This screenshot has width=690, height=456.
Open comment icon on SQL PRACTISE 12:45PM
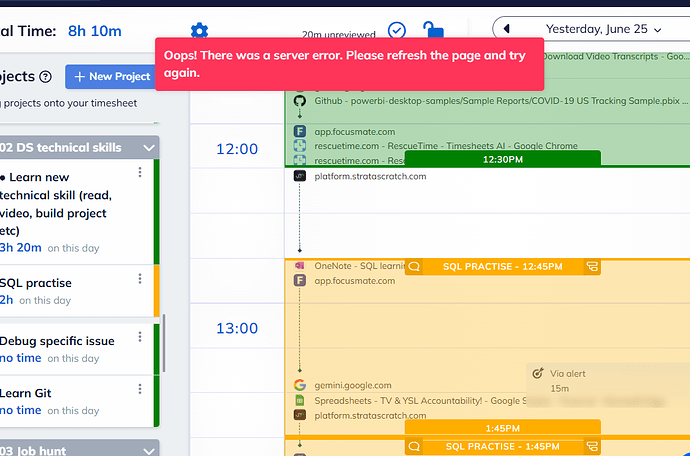(414, 266)
